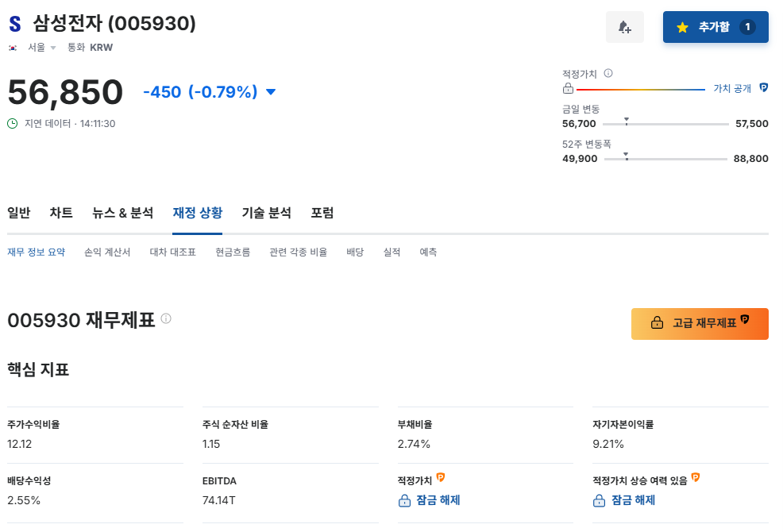Open the 대차 대조표 sub-tab

173,253
